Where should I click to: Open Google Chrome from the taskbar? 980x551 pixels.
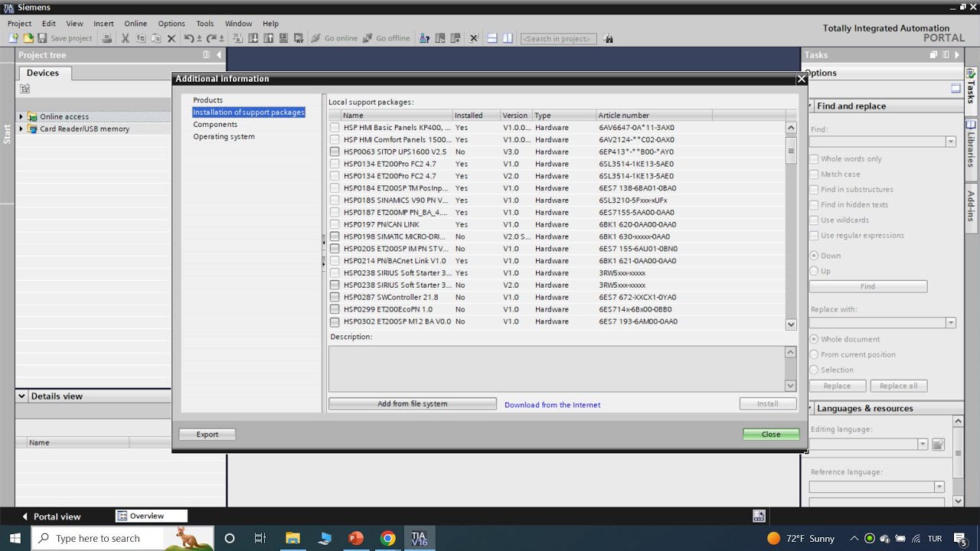tap(388, 538)
